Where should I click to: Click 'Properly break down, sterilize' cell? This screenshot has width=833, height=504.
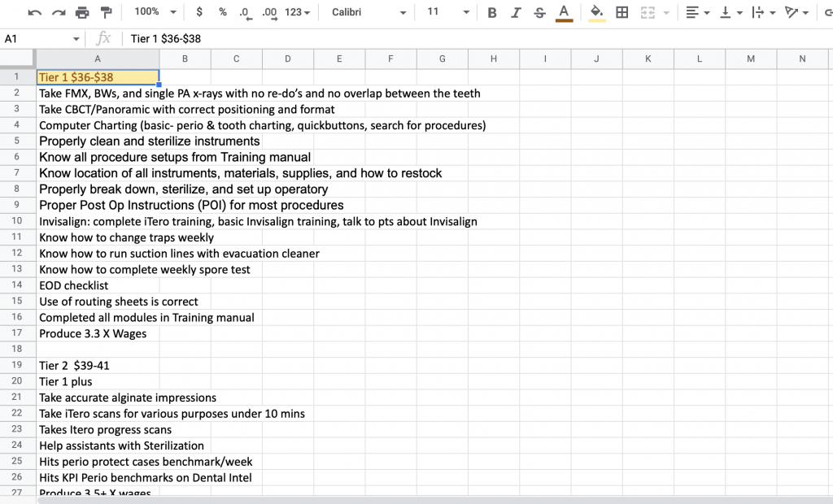[x=183, y=189]
